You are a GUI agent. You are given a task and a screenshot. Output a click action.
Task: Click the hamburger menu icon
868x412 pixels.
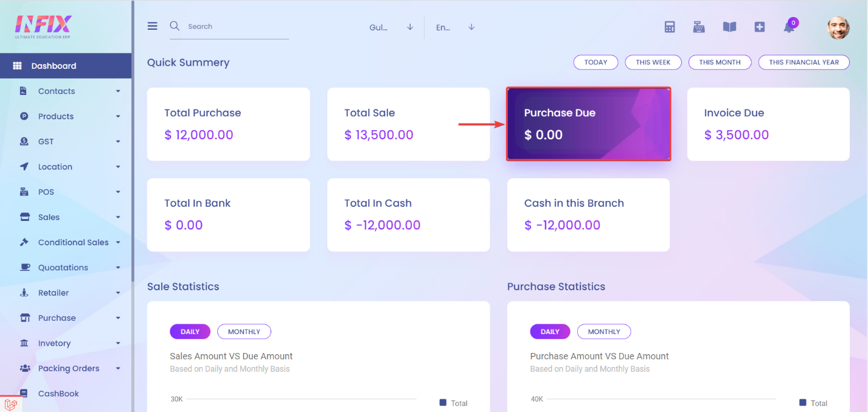(153, 26)
